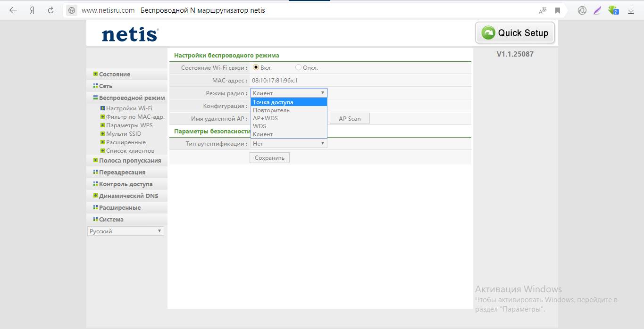Collapse the Режим радио dropdown
644x329 pixels.
pos(289,93)
